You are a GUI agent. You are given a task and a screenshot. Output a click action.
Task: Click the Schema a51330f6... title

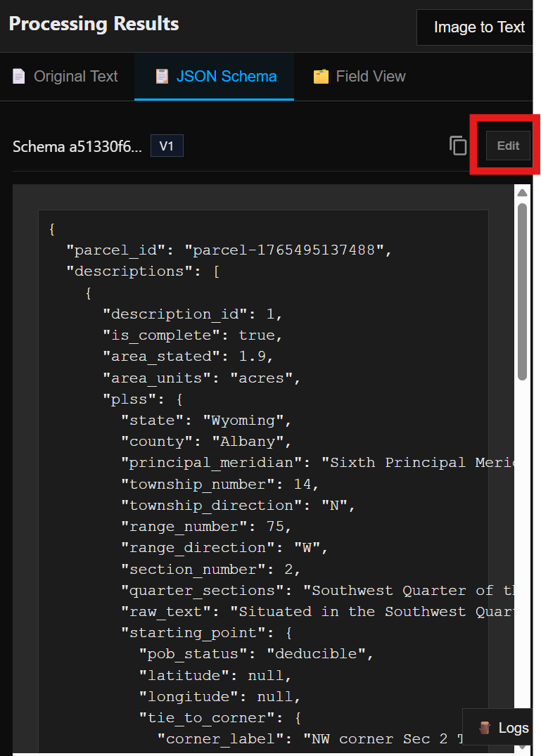coord(77,146)
